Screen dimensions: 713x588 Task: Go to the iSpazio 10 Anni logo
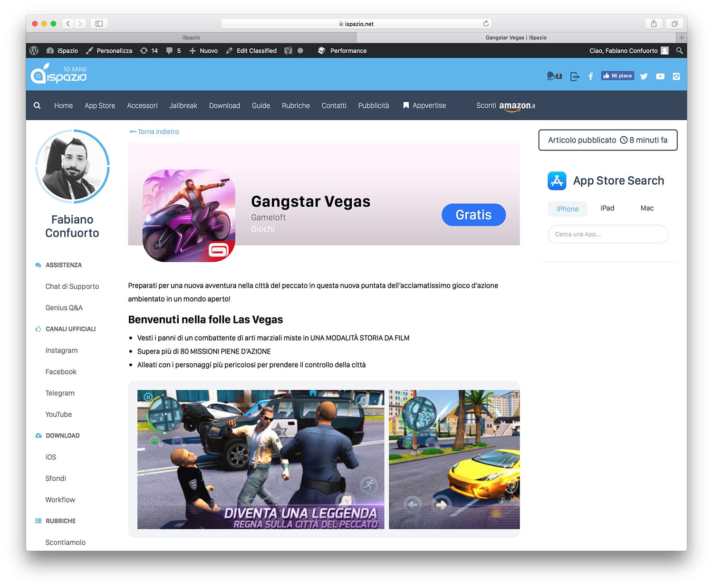pos(59,75)
